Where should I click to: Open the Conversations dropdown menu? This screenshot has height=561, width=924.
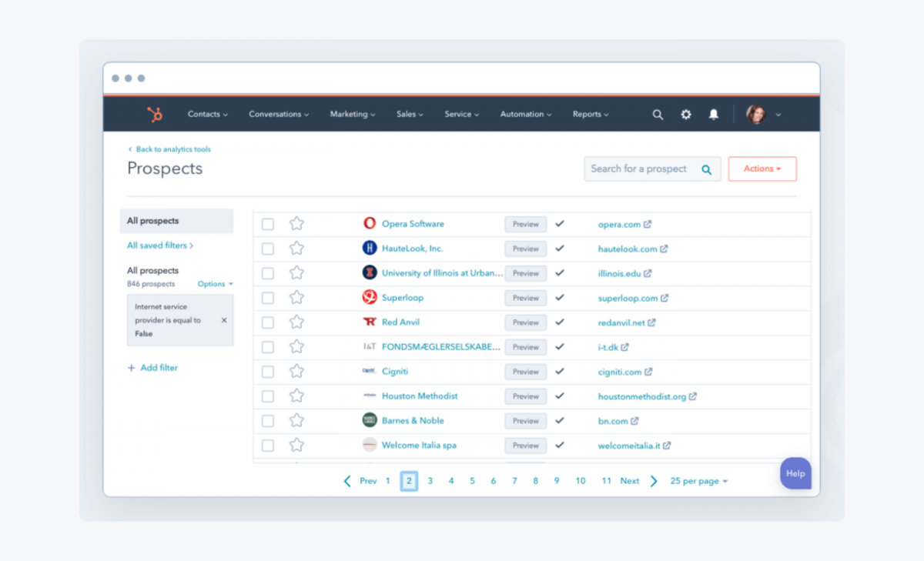pos(279,114)
